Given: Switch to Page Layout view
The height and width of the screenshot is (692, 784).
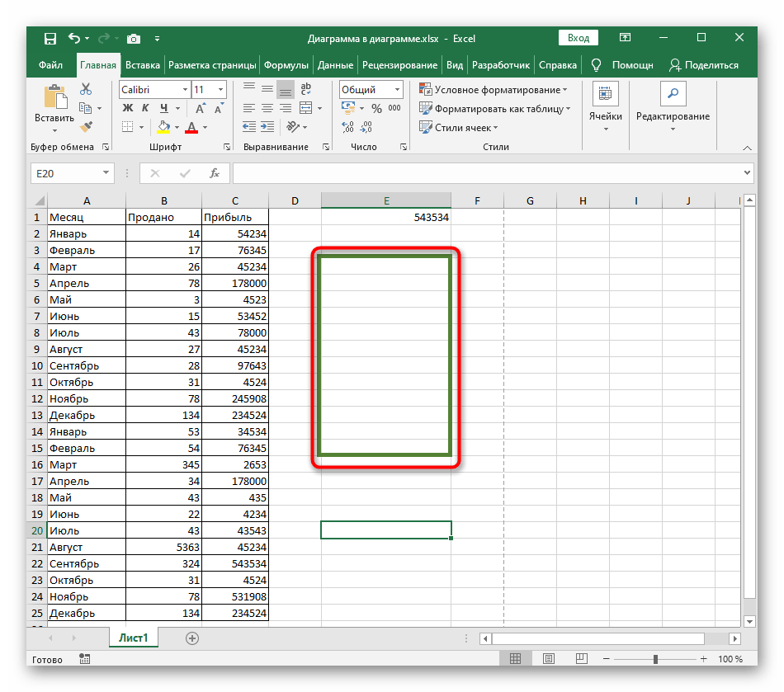Looking at the screenshot, I should click(x=549, y=658).
